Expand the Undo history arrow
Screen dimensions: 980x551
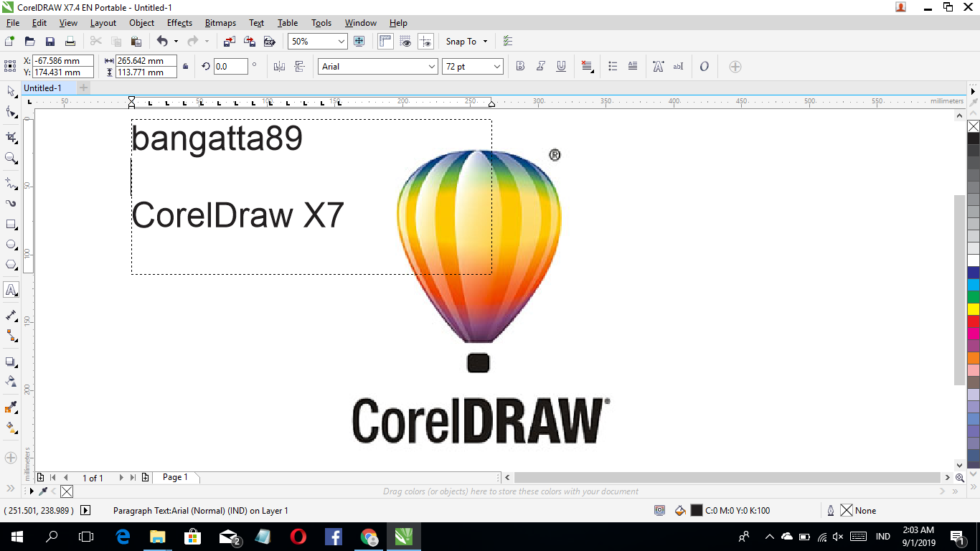pos(176,42)
